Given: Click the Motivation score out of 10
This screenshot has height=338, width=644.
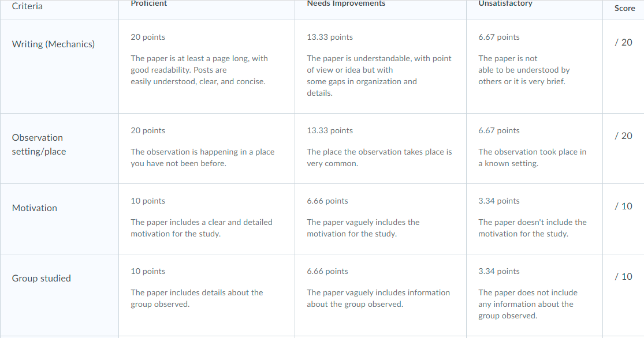Looking at the screenshot, I should (623, 206).
